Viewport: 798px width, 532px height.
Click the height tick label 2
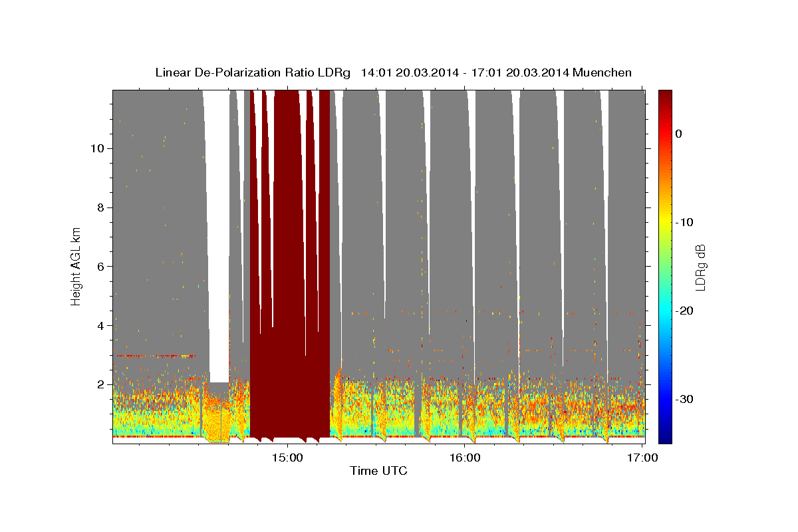pos(100,384)
